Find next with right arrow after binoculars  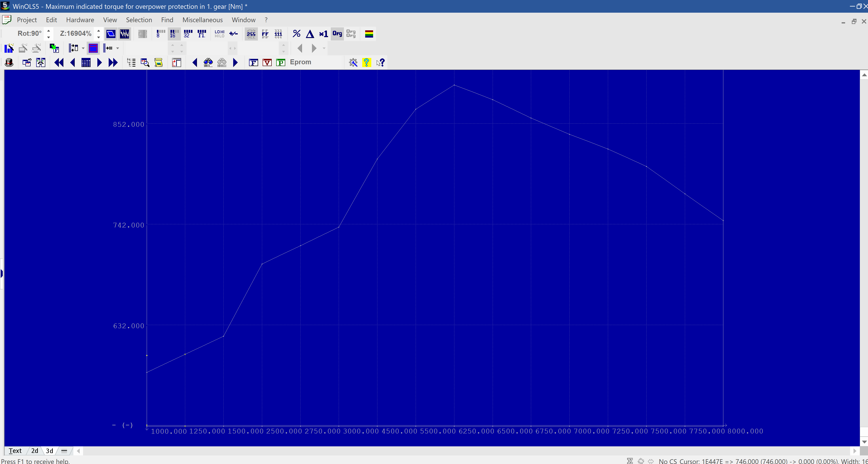(235, 62)
